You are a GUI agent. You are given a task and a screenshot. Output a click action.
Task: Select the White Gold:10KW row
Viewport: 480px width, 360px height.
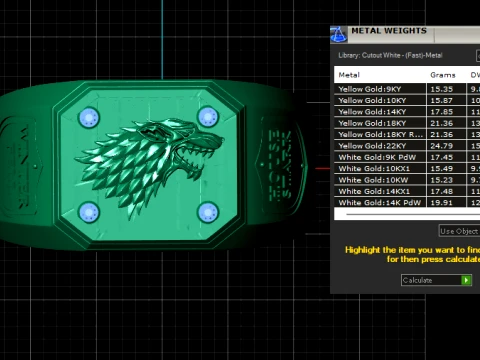point(407,180)
